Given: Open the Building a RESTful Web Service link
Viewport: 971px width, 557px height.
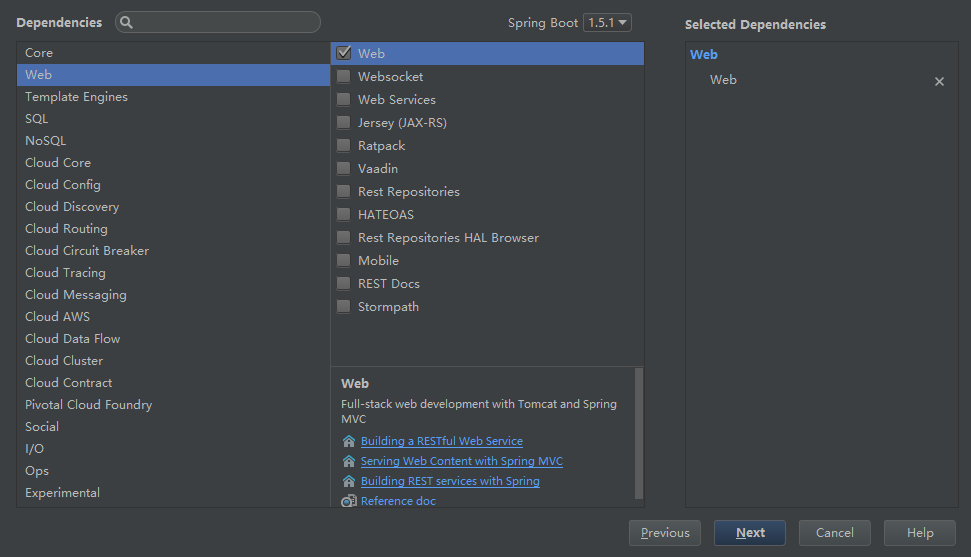Looking at the screenshot, I should coord(442,441).
